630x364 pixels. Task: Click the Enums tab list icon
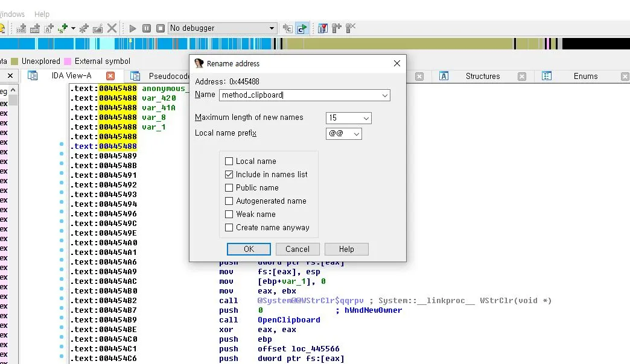coord(547,76)
